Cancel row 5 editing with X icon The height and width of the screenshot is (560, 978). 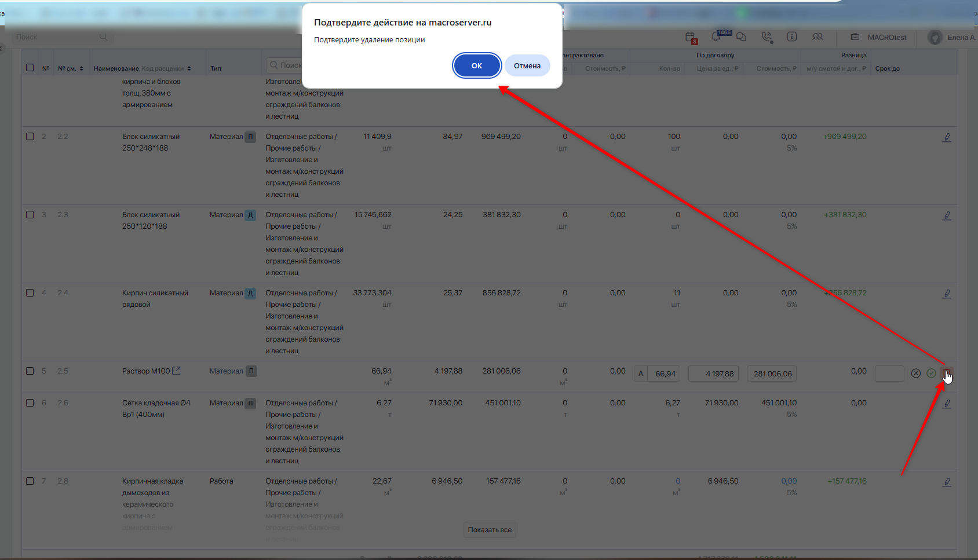(x=915, y=374)
